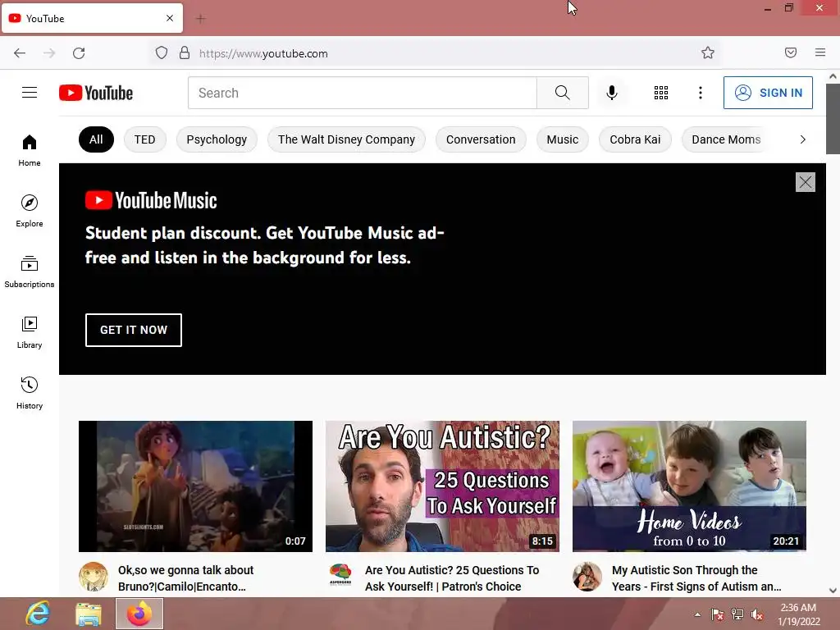Show hidden system tray icons
Viewport: 840px width, 630px height.
point(697,614)
